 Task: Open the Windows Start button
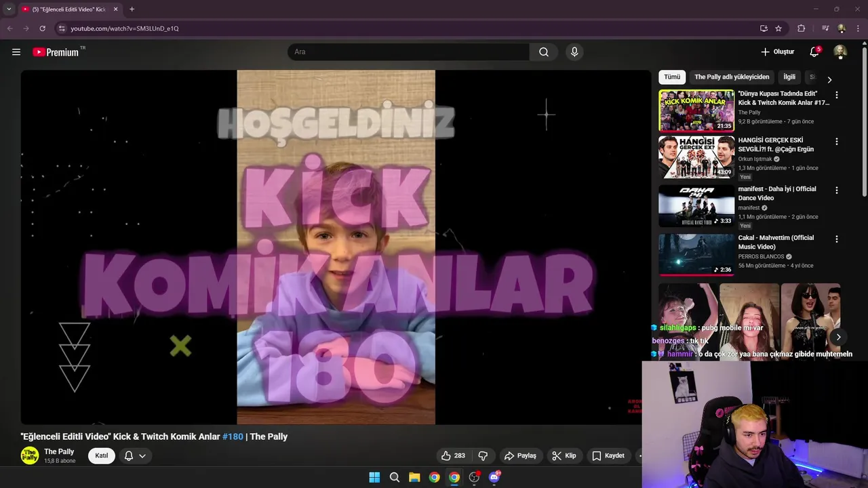click(374, 477)
